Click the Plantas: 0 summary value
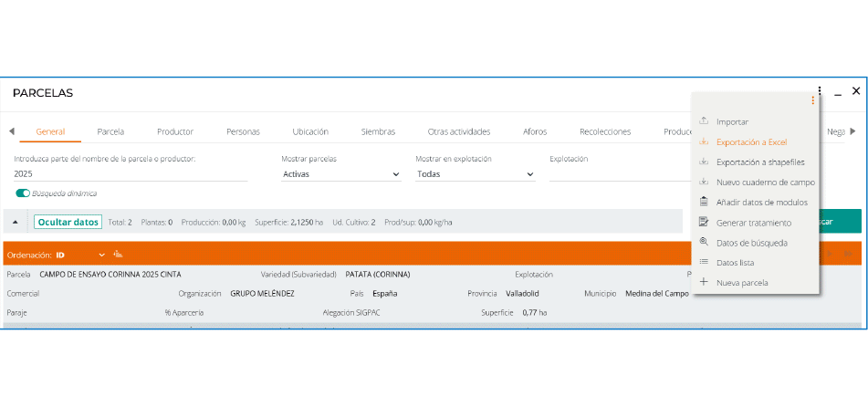Image resolution: width=868 pixels, height=407 pixels. [157, 222]
